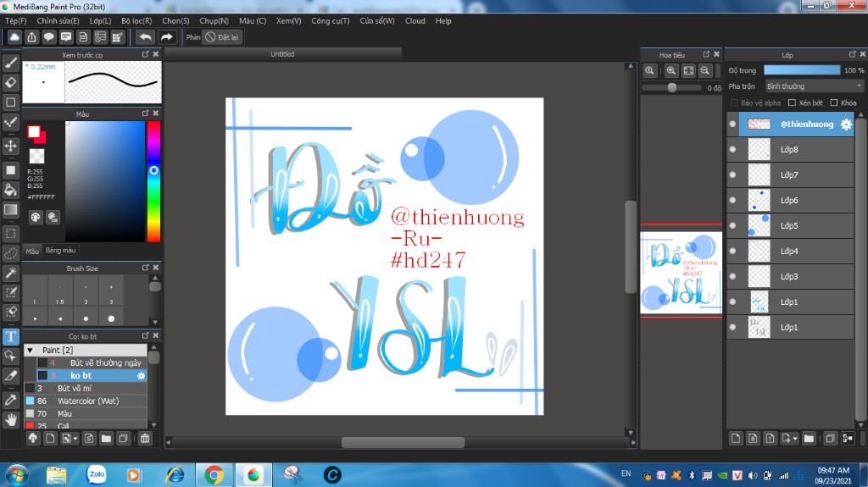The height and width of the screenshot is (487, 868).
Task: Click the Đặt lại button
Action: (x=222, y=37)
